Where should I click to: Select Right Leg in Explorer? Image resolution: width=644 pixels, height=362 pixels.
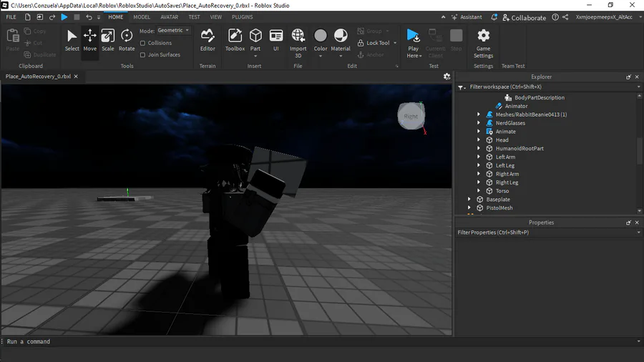pyautogui.click(x=507, y=182)
